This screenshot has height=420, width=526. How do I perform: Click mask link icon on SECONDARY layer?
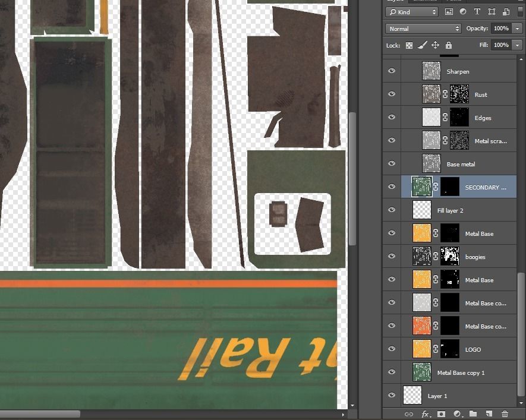click(x=436, y=187)
